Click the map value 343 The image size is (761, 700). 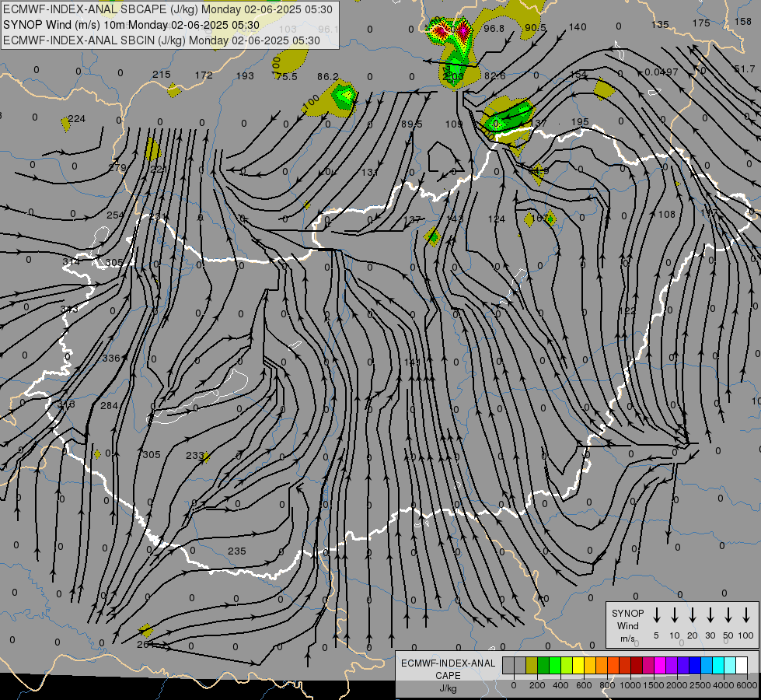click(69, 309)
